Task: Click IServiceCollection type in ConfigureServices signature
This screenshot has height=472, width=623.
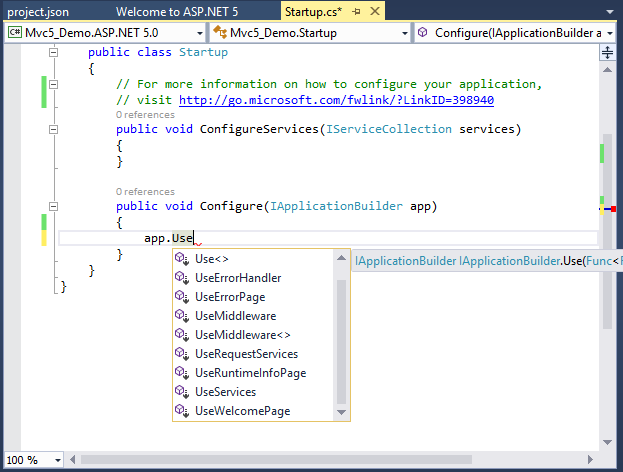Action: (x=389, y=129)
